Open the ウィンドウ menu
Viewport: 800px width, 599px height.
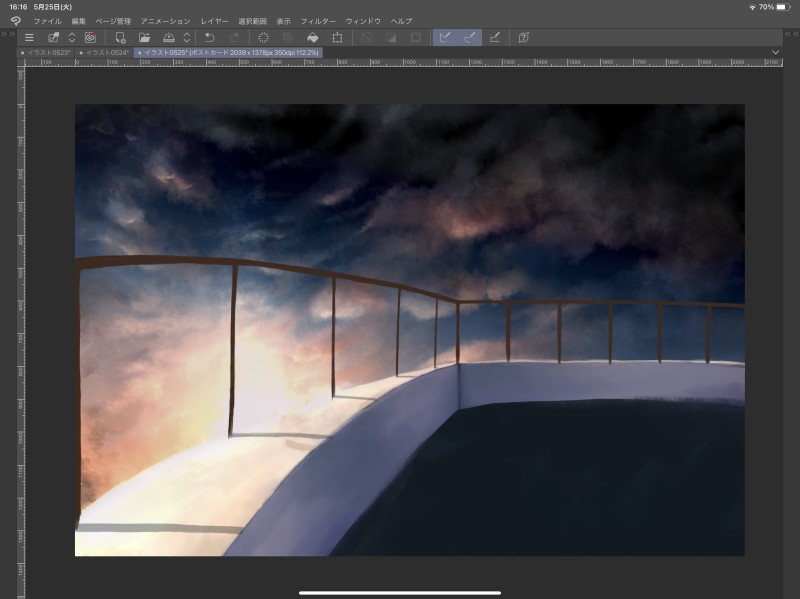(363, 21)
